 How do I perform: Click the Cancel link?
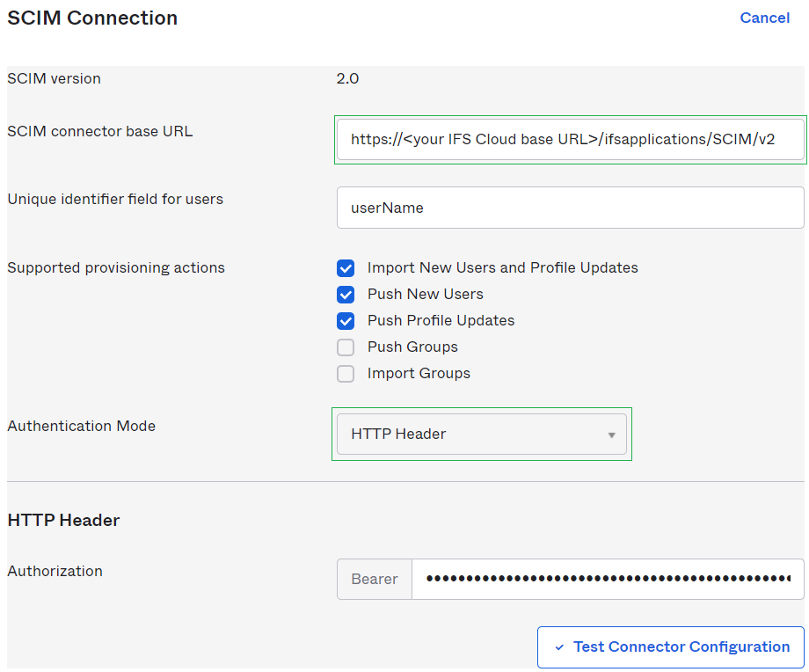pos(764,18)
